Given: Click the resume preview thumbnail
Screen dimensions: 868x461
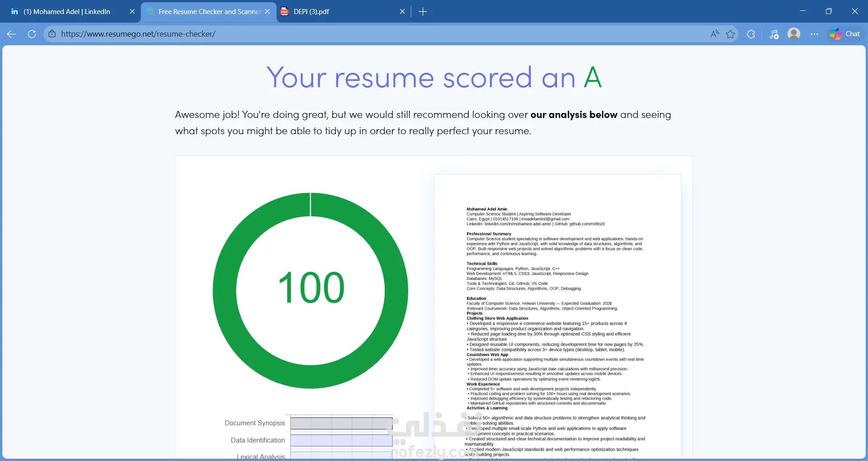Looking at the screenshot, I should [557, 316].
